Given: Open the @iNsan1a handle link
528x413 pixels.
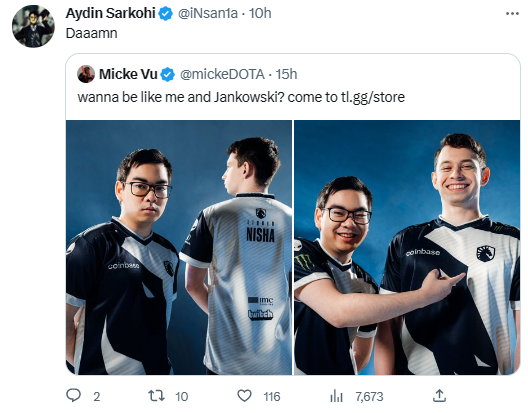Looking at the screenshot, I should coord(208,13).
